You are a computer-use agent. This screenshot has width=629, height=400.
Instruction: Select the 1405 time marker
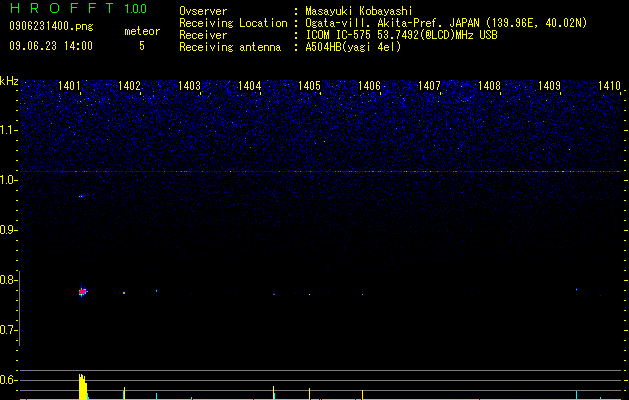(309, 85)
